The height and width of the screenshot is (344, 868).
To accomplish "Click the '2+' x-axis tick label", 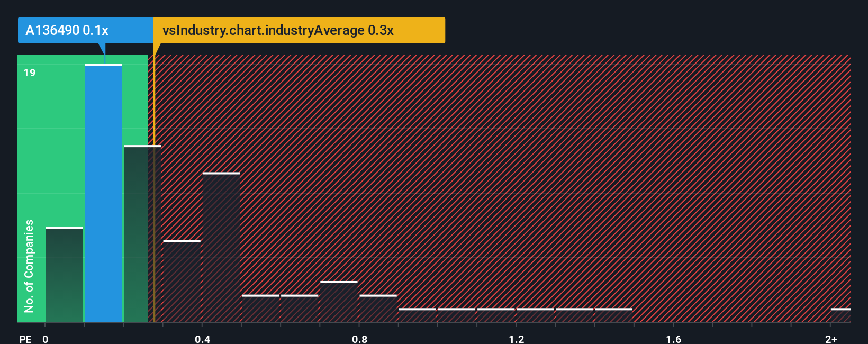I will 831,339.
